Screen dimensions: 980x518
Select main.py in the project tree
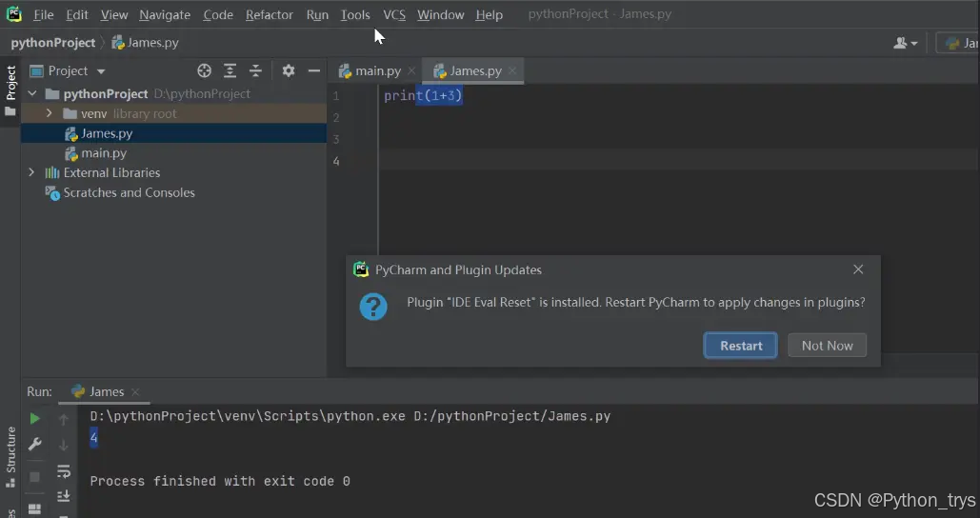coord(173,153)
